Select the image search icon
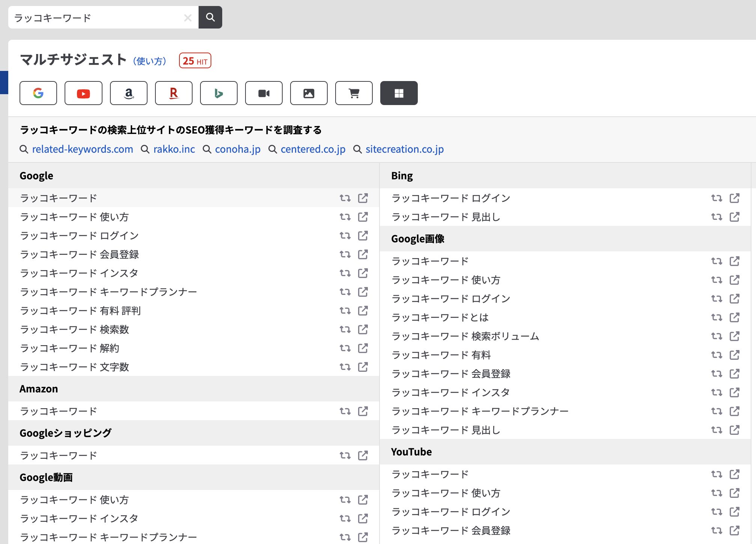756x544 pixels. [x=309, y=93]
